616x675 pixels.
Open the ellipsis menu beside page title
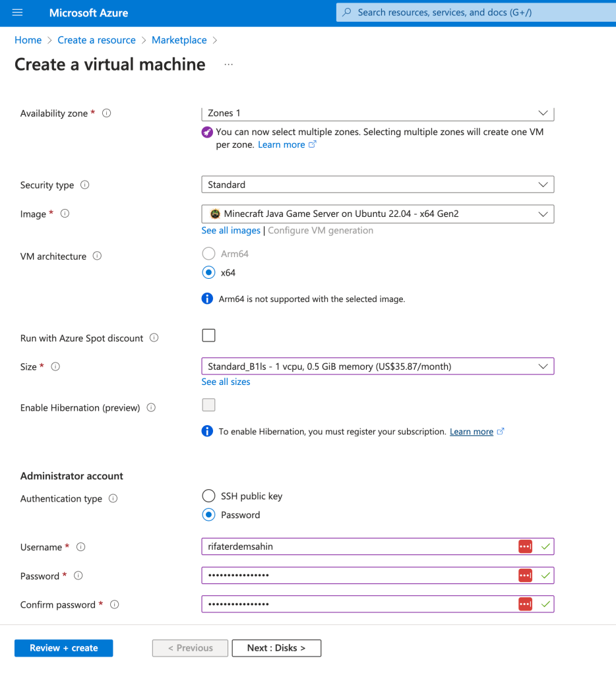229,65
